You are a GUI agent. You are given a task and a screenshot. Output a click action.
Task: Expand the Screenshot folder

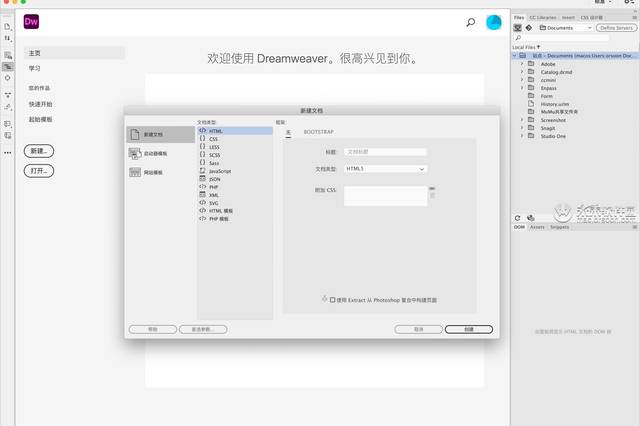pos(522,120)
